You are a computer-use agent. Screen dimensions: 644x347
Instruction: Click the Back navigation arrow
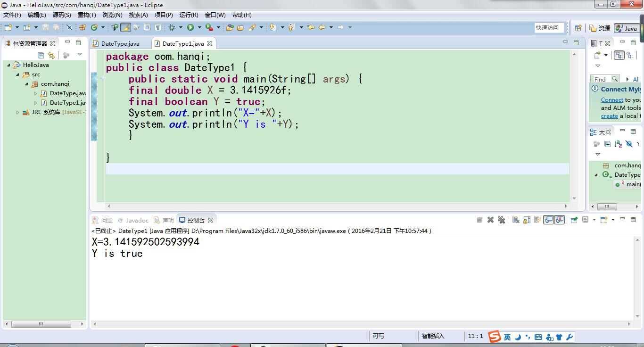coord(322,27)
